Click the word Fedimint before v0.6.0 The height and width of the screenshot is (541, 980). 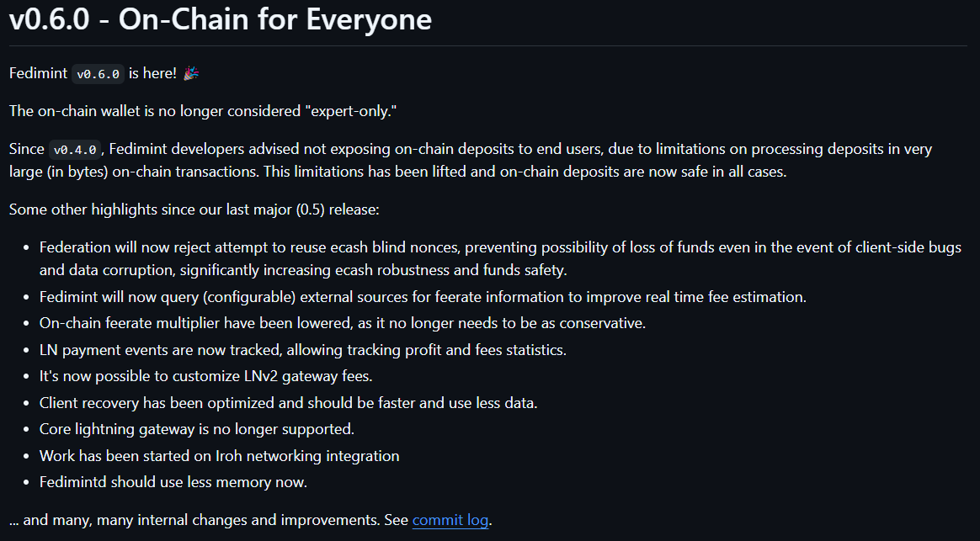coord(38,73)
